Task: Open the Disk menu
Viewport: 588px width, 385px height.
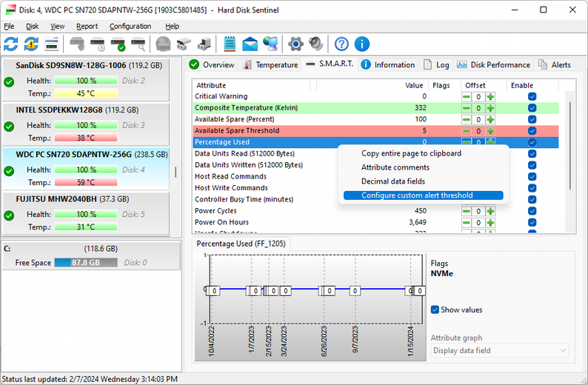Action: (33, 26)
